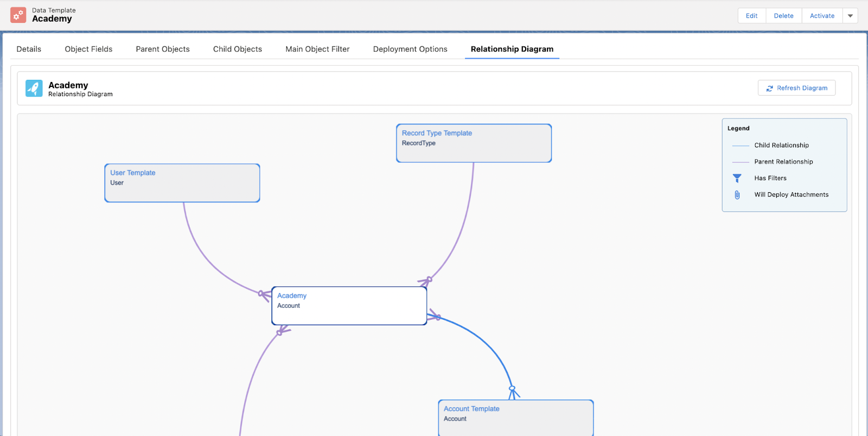Click the Refresh Diagram button
The height and width of the screenshot is (436, 868).
(x=796, y=88)
